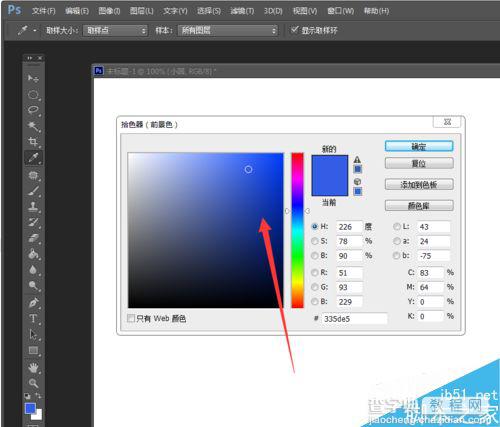Click the background color swatch in toolbox
This screenshot has width=500, height=427.
tap(38, 415)
